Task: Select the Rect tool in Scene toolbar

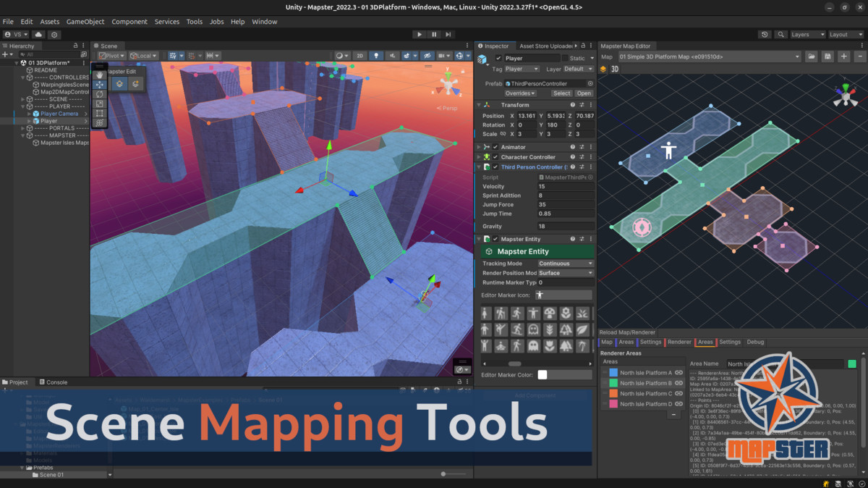Action: (100, 114)
